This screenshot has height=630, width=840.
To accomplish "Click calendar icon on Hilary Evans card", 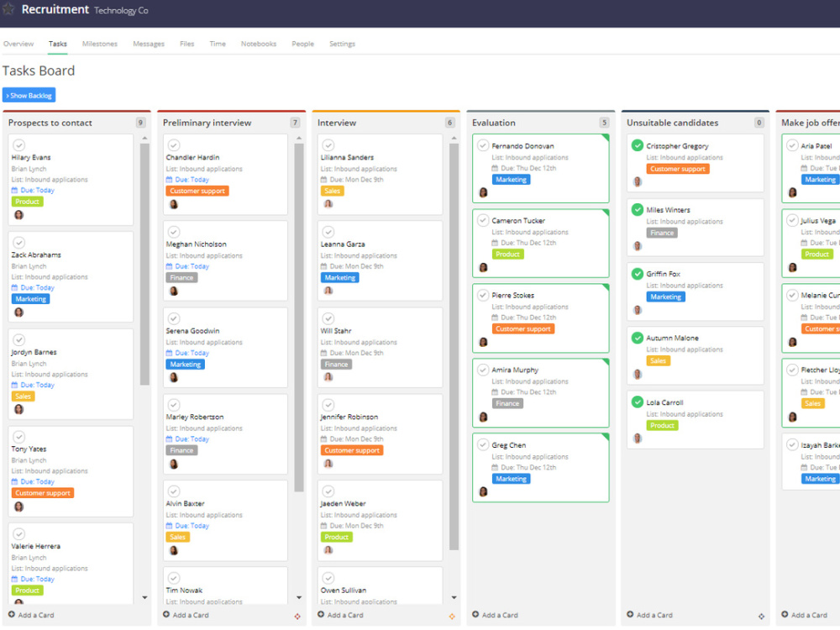I will point(14,190).
